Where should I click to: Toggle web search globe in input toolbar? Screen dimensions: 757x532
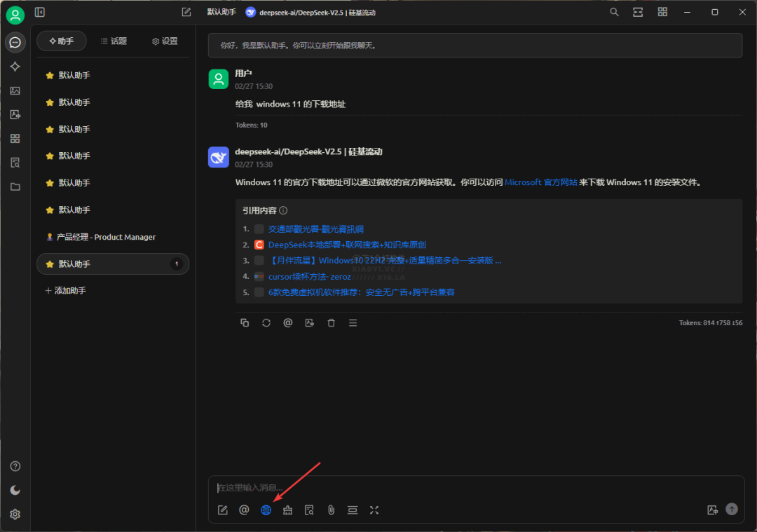(266, 510)
